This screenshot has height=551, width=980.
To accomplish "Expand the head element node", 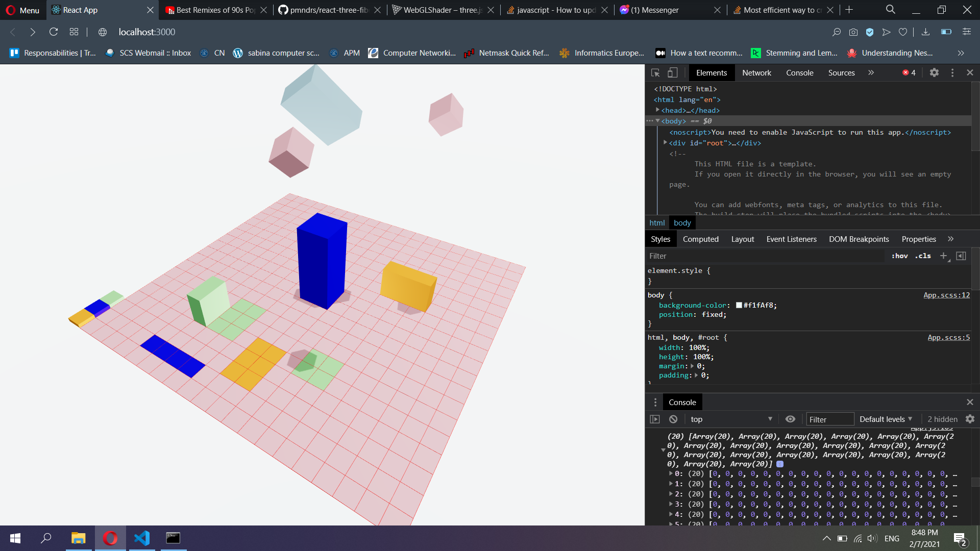I will (658, 110).
